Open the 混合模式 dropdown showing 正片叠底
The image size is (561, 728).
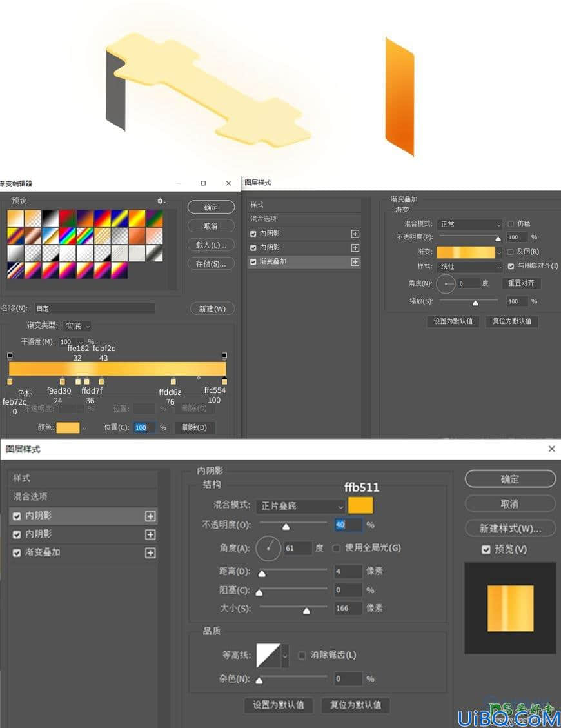point(300,505)
